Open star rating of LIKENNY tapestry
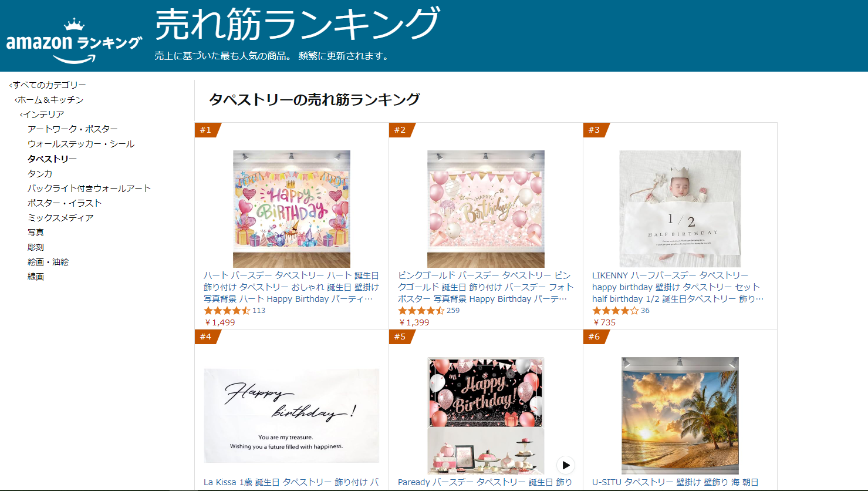 tap(615, 311)
